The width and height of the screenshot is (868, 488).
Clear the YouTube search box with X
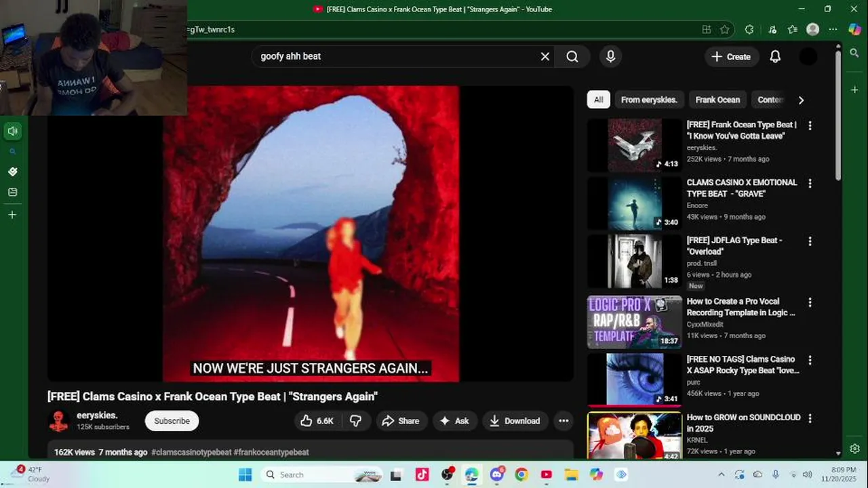[x=545, y=56]
